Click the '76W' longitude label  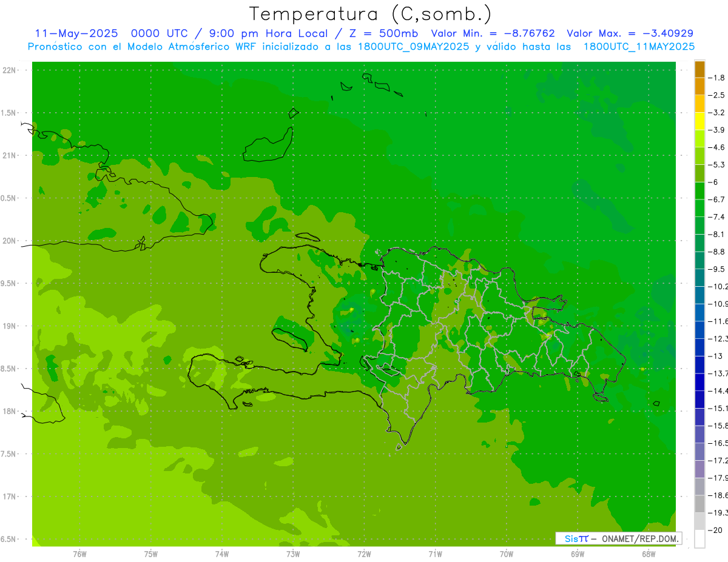coord(79,554)
